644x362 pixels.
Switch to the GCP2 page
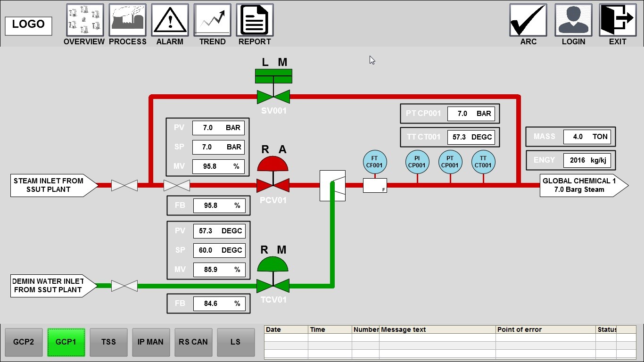(x=24, y=342)
